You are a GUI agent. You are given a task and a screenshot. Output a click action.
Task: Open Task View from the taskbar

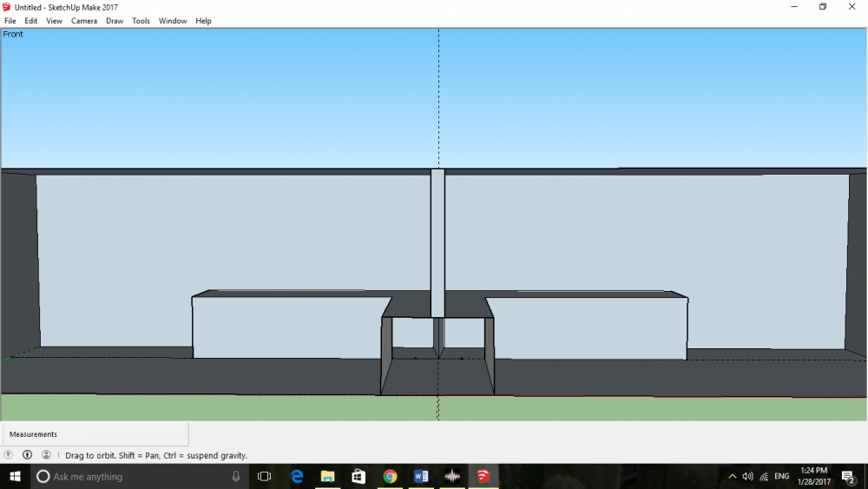[x=265, y=476]
